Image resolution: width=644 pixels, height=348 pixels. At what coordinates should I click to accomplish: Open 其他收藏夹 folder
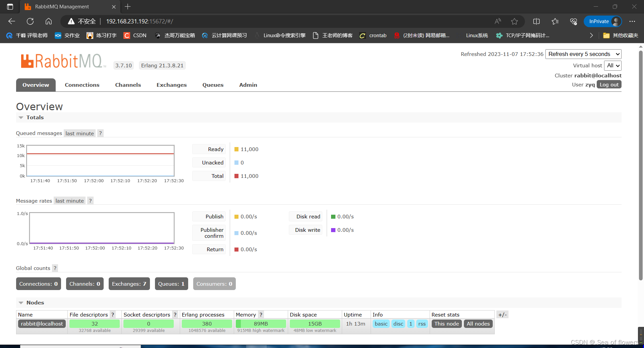point(621,36)
